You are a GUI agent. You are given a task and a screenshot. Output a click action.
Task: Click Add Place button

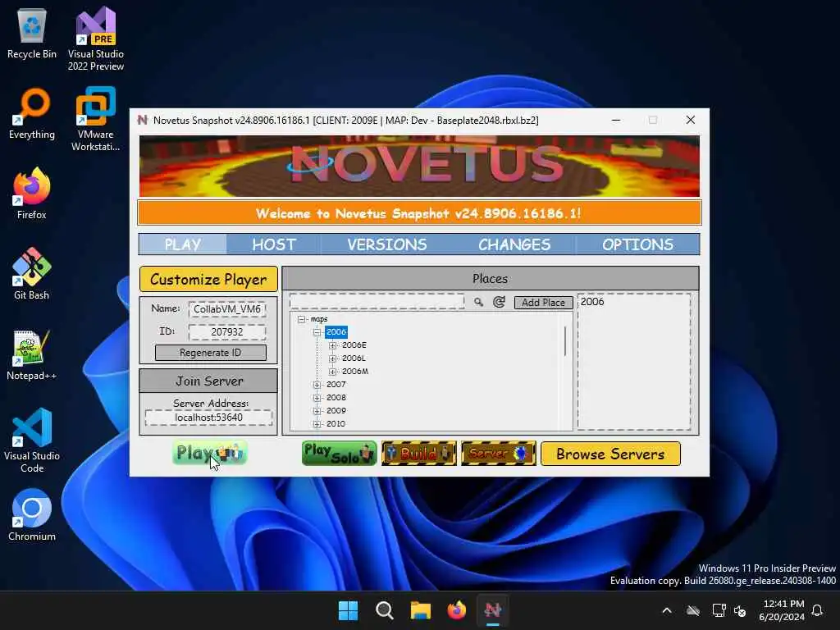pyautogui.click(x=543, y=303)
